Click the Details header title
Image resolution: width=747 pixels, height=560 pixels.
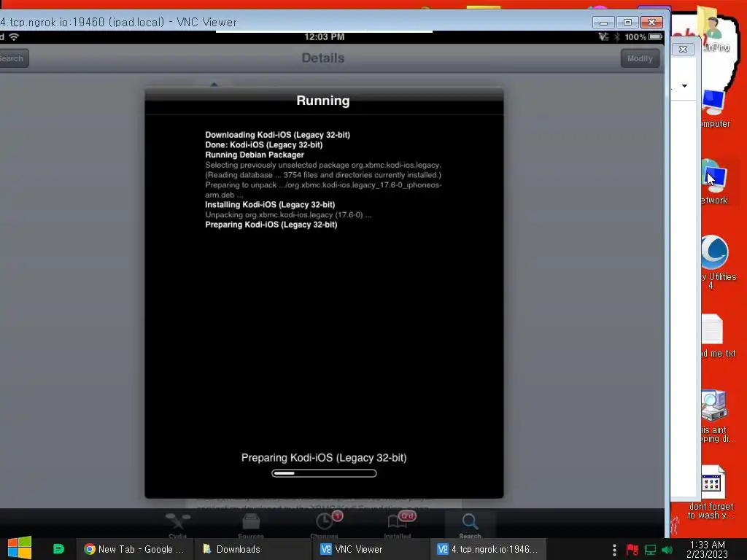(x=323, y=58)
